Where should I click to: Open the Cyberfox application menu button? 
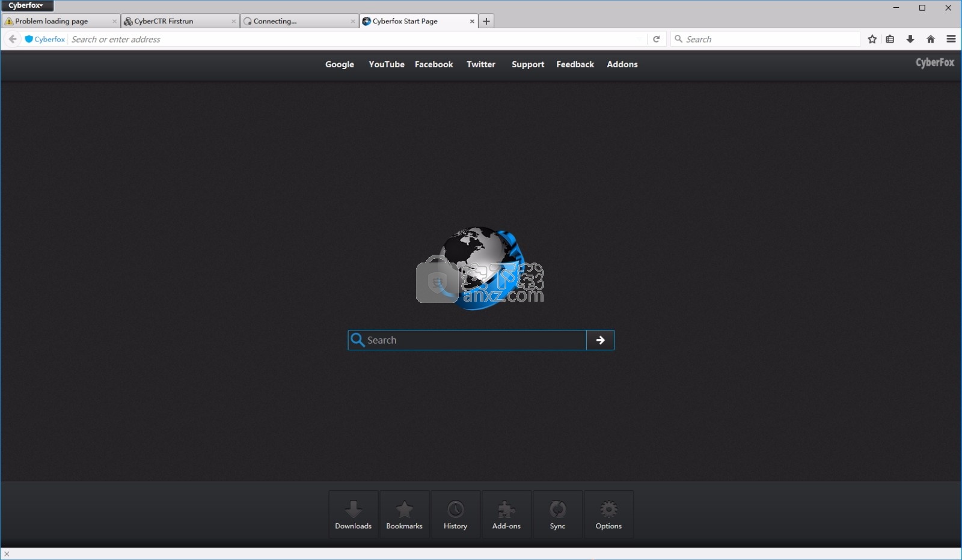pyautogui.click(x=27, y=5)
